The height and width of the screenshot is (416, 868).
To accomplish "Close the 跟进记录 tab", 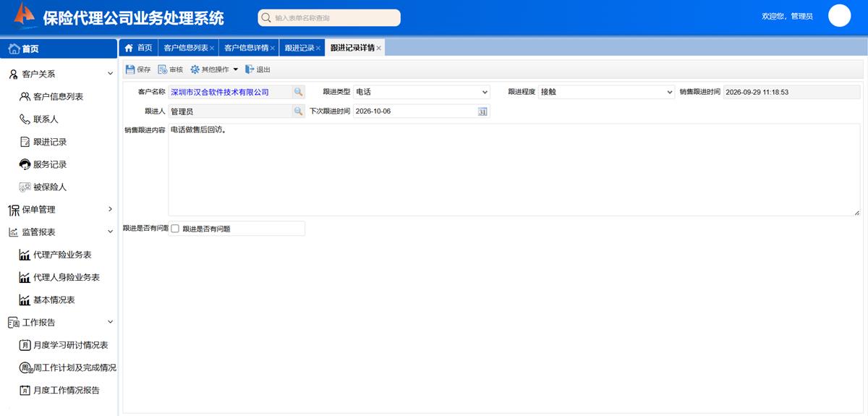I will (x=318, y=48).
